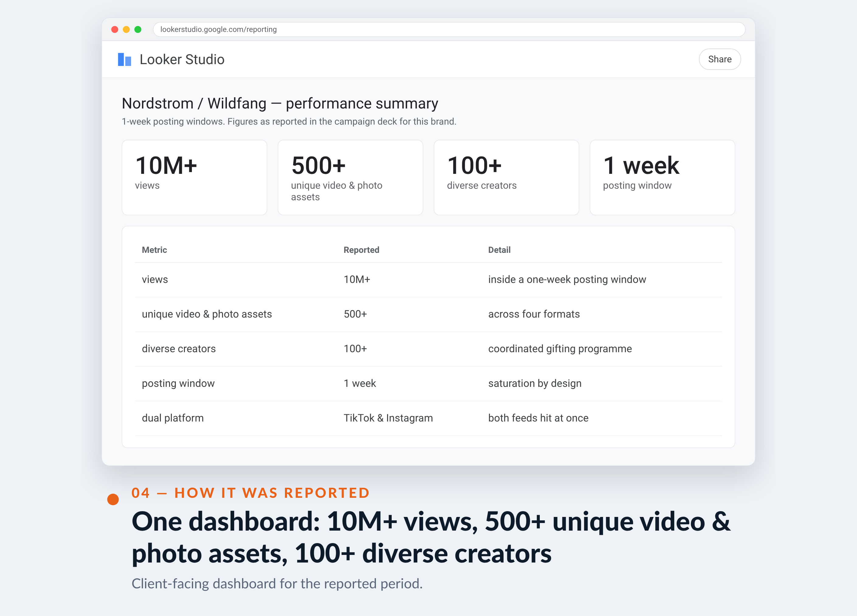The height and width of the screenshot is (616, 857).
Task: Click the 100+ reported value in the table
Action: pyautogui.click(x=355, y=349)
